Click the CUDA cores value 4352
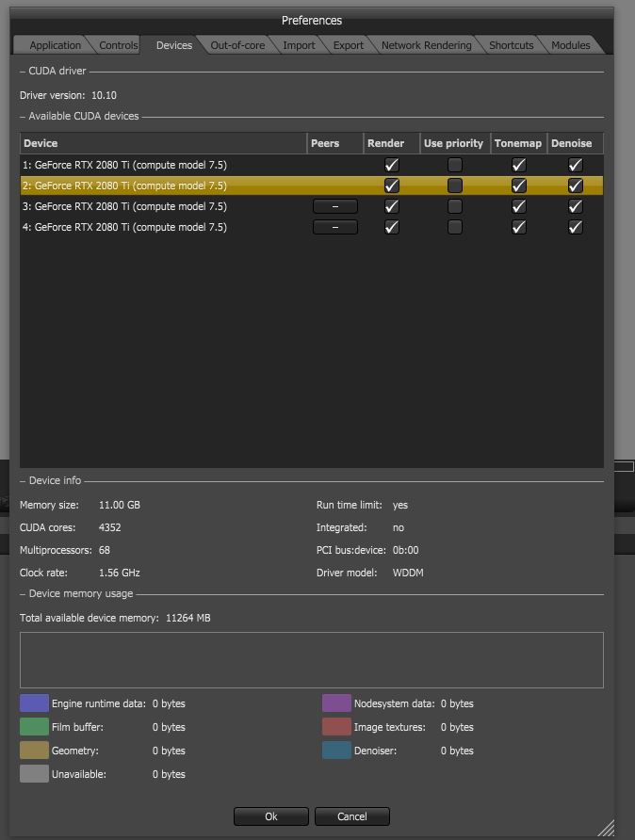 [x=110, y=527]
